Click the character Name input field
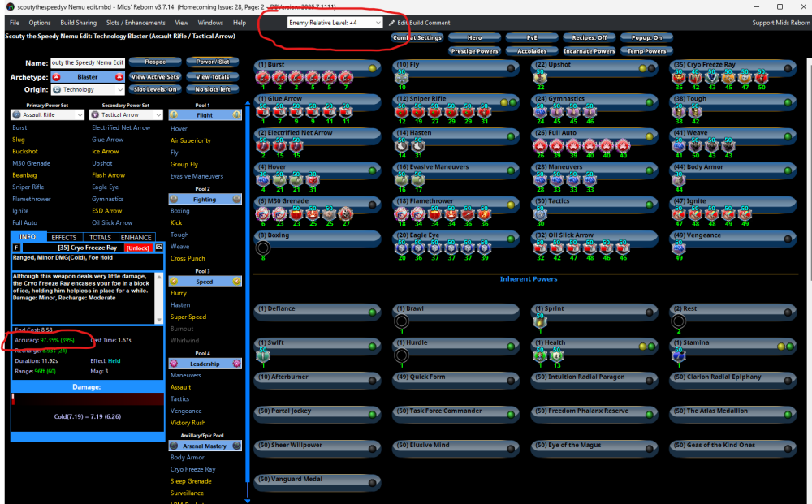This screenshot has height=504, width=812. (87, 62)
